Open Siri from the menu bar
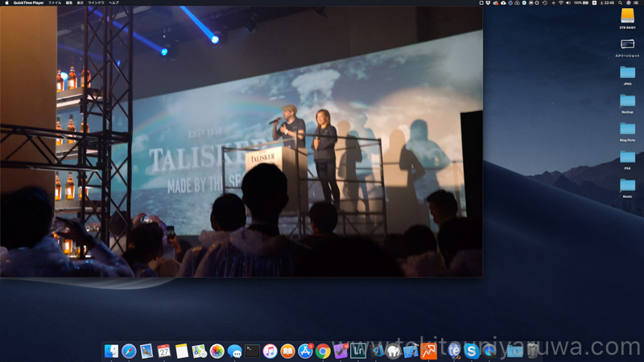 (x=629, y=2)
